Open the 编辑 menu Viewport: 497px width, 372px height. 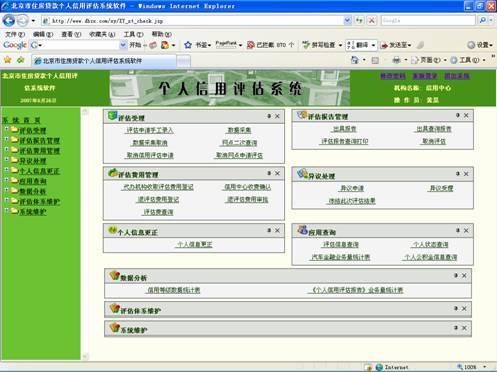click(x=43, y=34)
